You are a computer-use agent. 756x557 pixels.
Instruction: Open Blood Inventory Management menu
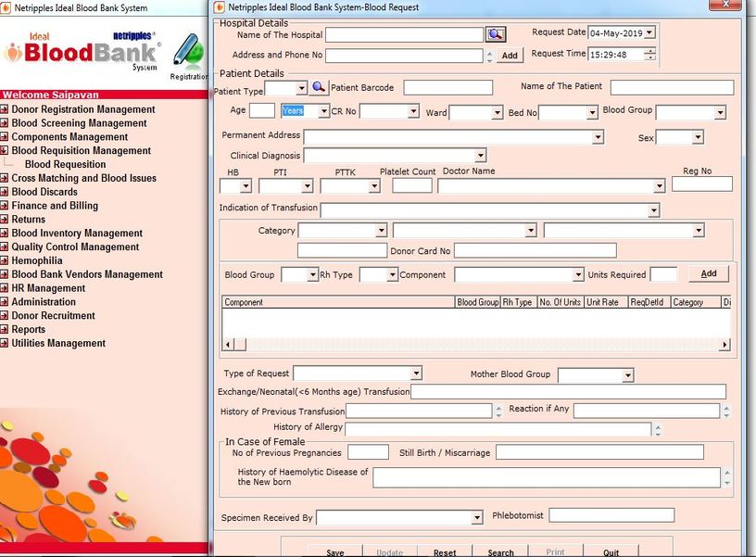point(77,233)
